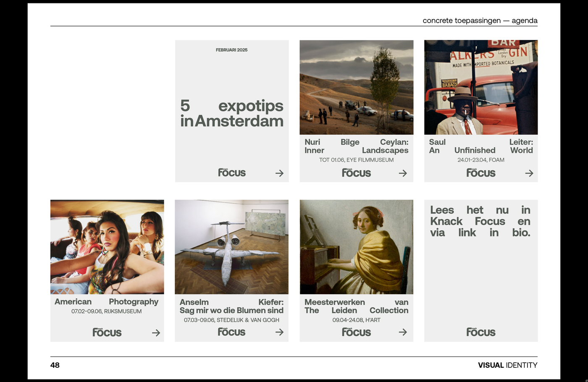Click the 'VISUAL IDENTITY' footer text
Screen dimensions: 588x382
pyautogui.click(x=508, y=365)
